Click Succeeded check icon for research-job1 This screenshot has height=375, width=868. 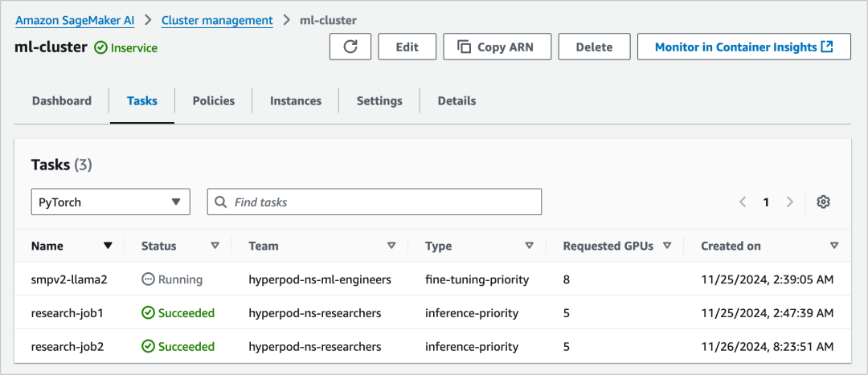148,313
